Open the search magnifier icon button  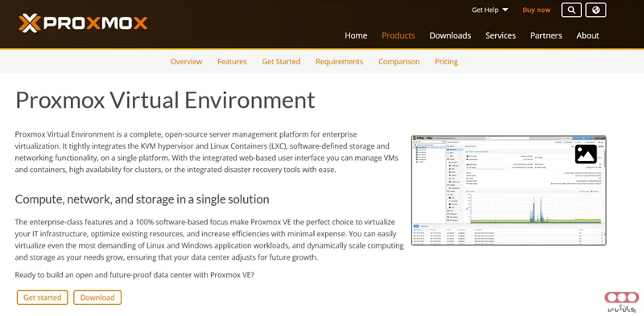click(572, 10)
